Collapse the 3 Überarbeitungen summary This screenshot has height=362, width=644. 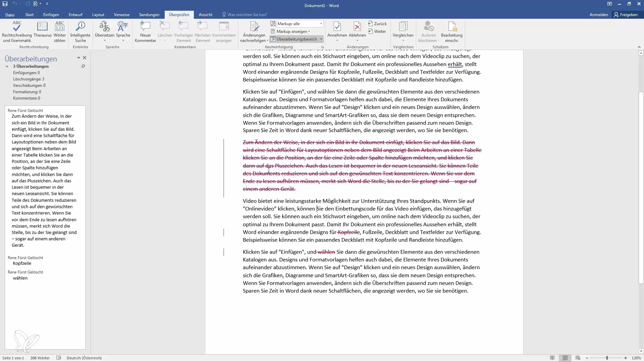(x=7, y=66)
